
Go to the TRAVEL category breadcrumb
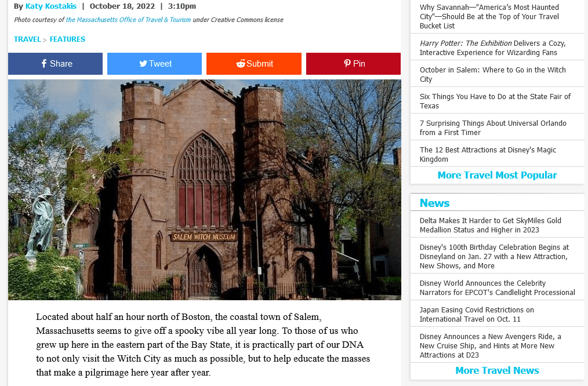coord(27,39)
